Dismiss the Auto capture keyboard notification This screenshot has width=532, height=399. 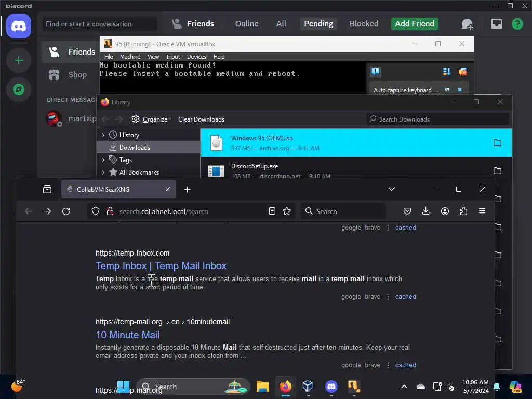(x=460, y=90)
